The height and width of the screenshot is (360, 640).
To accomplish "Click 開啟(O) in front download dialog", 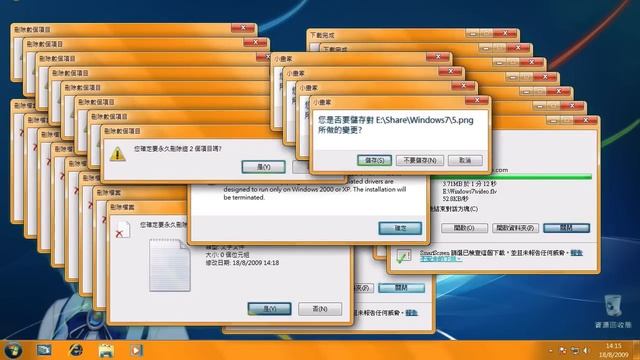I will pyautogui.click(x=464, y=228).
